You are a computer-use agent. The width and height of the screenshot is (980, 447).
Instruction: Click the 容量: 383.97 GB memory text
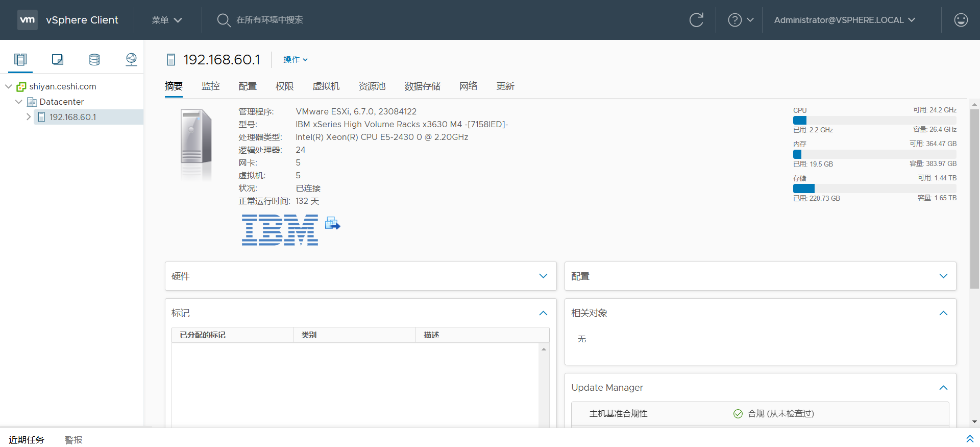[x=933, y=164]
